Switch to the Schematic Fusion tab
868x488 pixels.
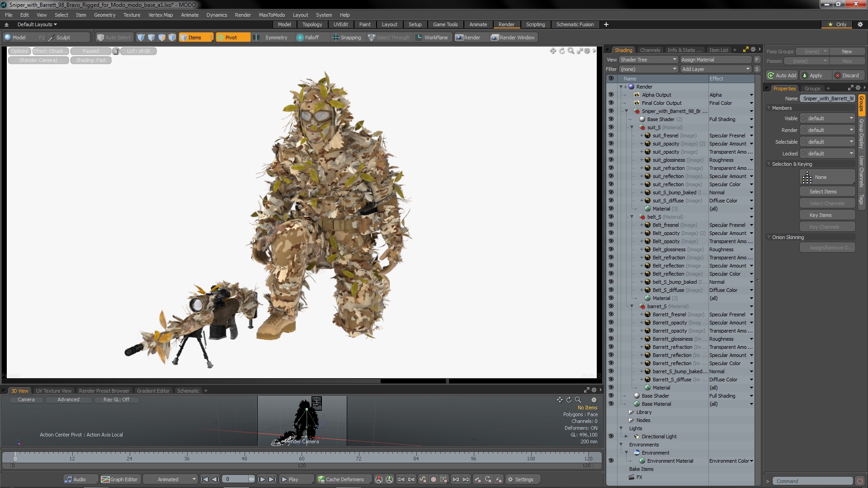click(x=575, y=24)
